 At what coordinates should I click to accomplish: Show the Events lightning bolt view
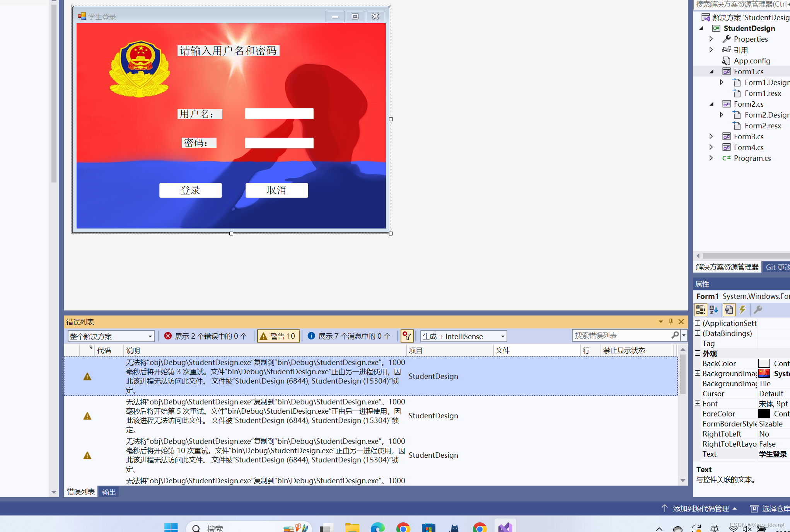pyautogui.click(x=742, y=310)
